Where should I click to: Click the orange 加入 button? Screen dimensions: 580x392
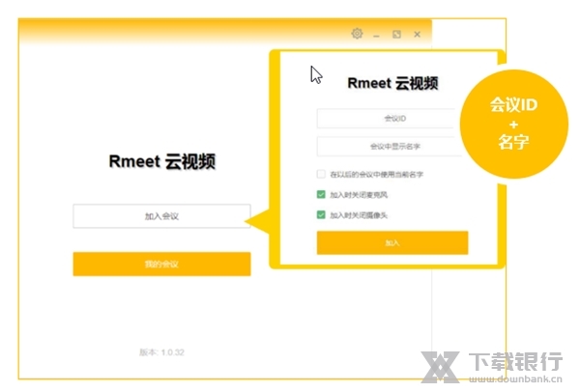tap(392, 242)
